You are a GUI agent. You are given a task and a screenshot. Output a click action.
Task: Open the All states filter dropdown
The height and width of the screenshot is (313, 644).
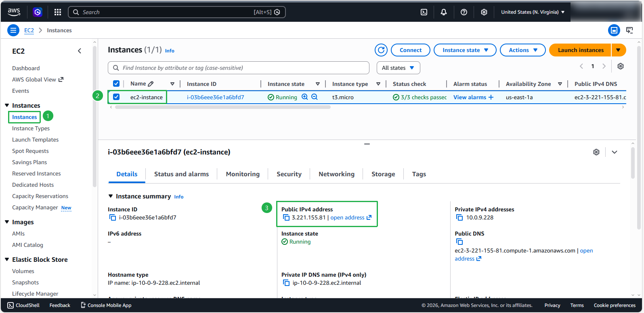click(x=399, y=68)
